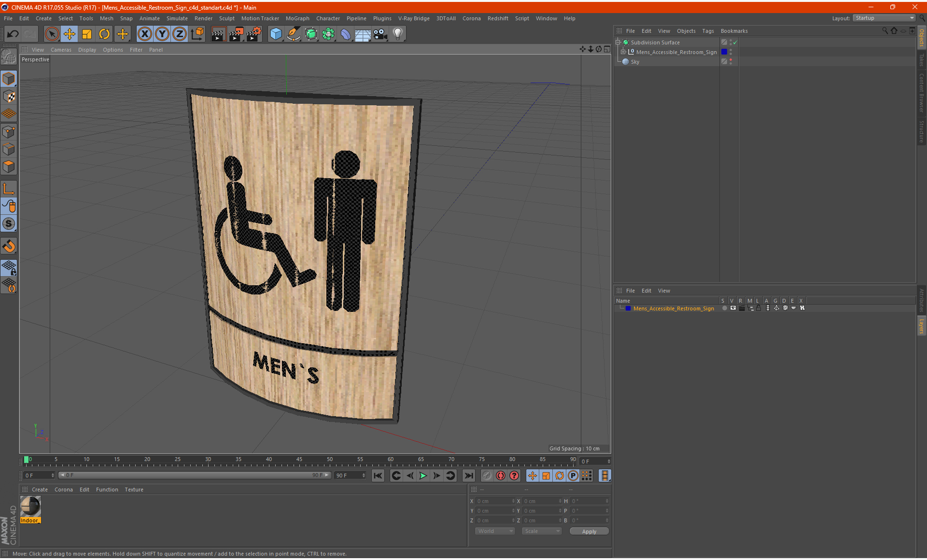Go to start of animation
927x560 pixels.
coord(378,476)
